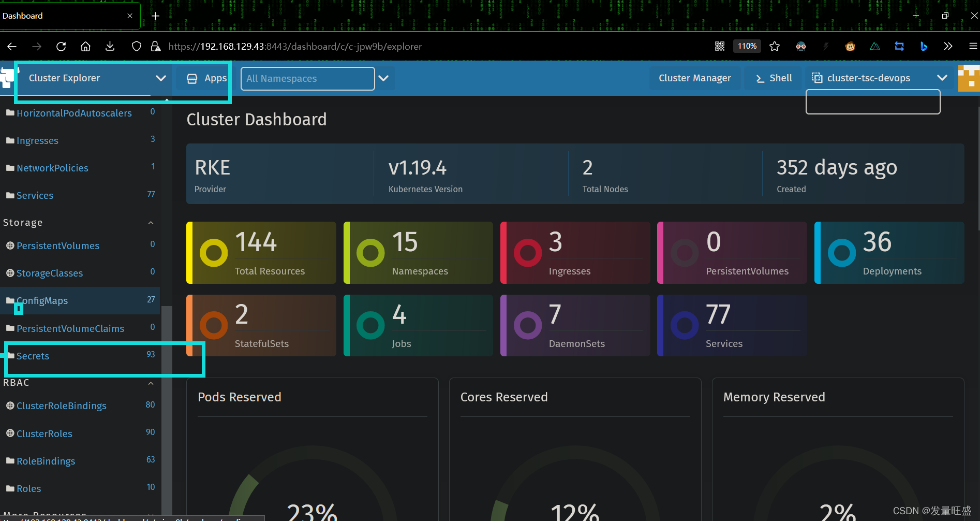Viewport: 980px width, 521px height.
Task: Click the v1.19.4 Kubernetes Version text
Action: pyautogui.click(x=418, y=168)
